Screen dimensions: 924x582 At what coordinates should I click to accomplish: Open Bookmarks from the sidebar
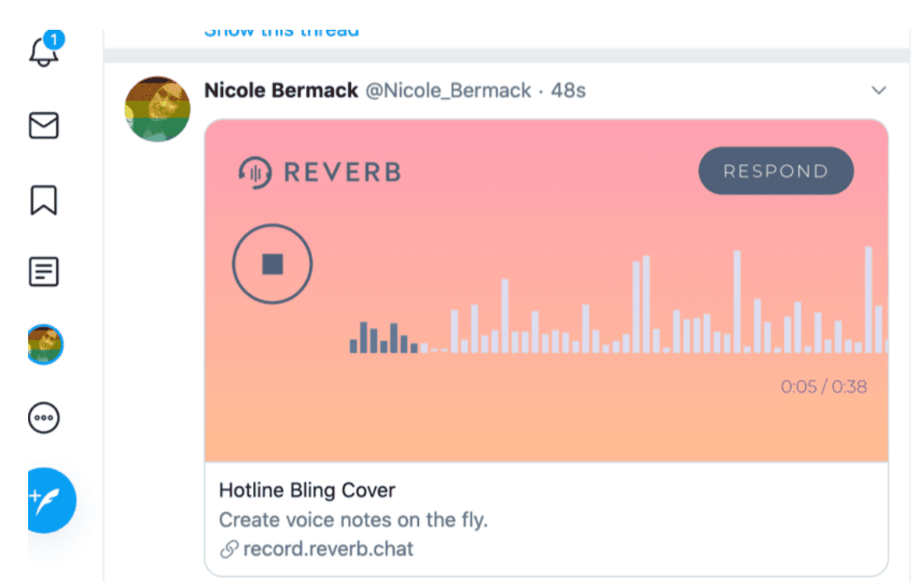44,200
